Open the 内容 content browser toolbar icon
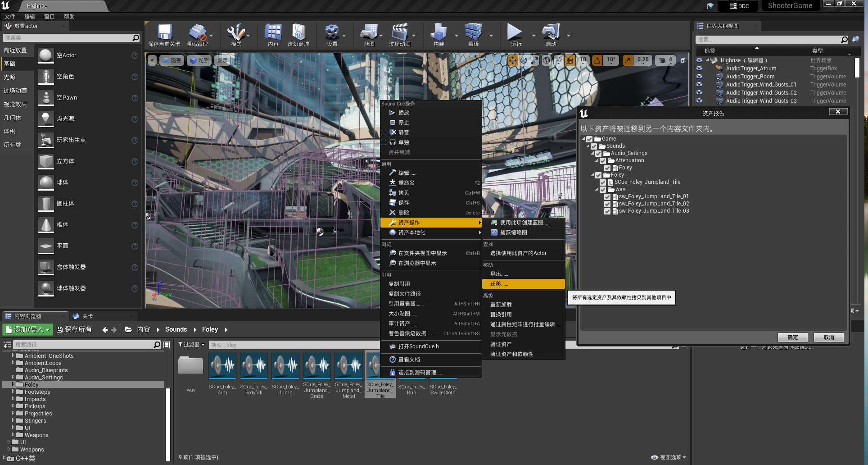 [273, 33]
